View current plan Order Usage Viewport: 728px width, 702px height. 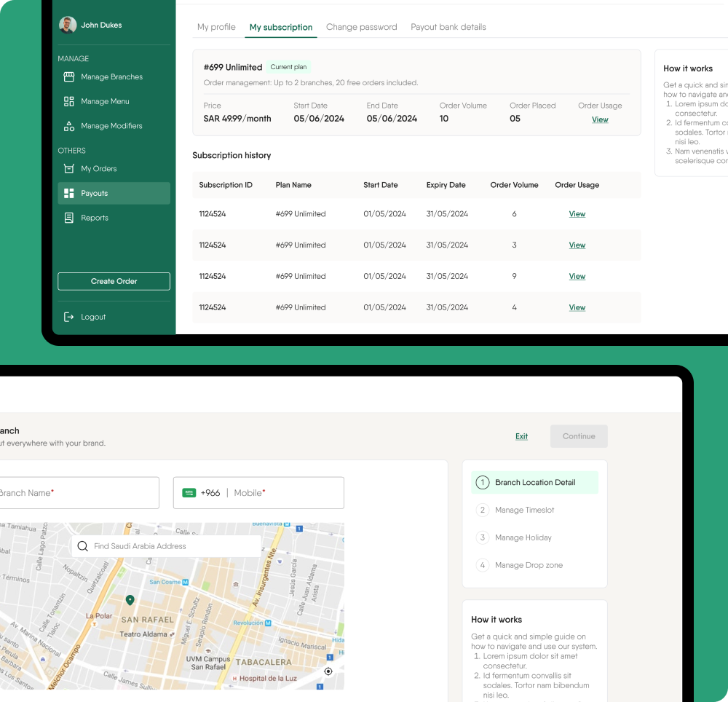pos(600,119)
